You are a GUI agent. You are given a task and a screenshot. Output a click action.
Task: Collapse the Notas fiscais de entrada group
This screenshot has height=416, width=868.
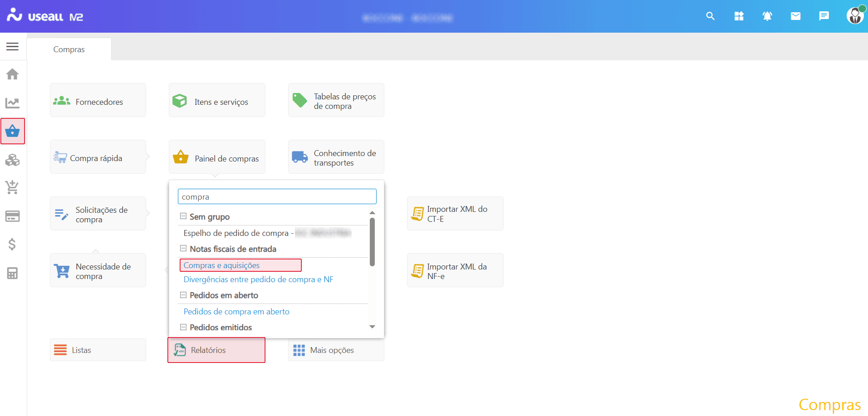pos(183,249)
